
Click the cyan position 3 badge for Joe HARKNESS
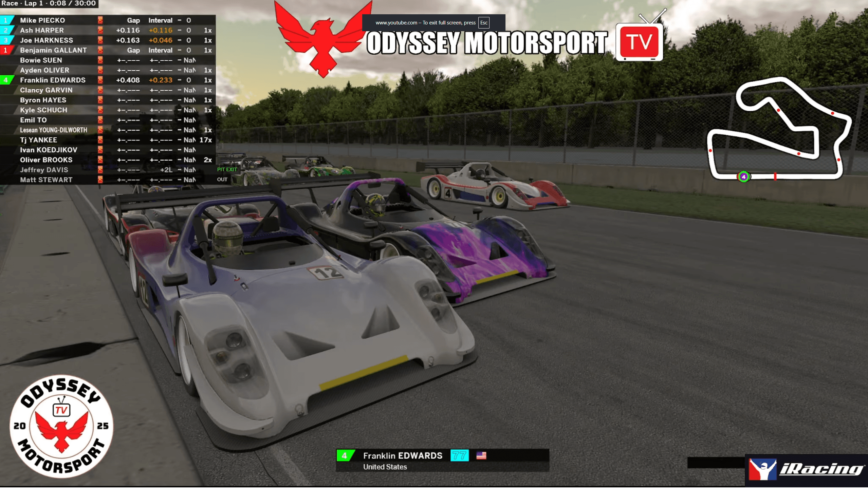6,40
